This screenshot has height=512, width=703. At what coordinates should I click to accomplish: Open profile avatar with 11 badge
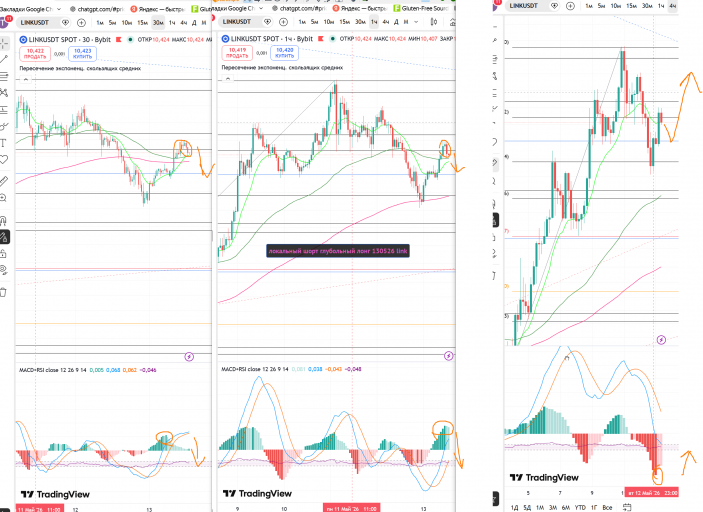pos(4,22)
